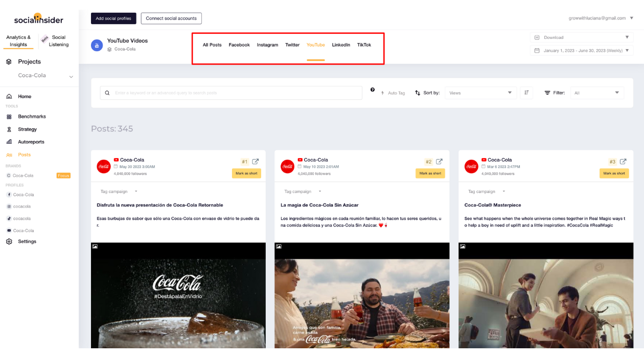644x358 pixels.
Task: Click Add social profiles button
Action: 113,18
